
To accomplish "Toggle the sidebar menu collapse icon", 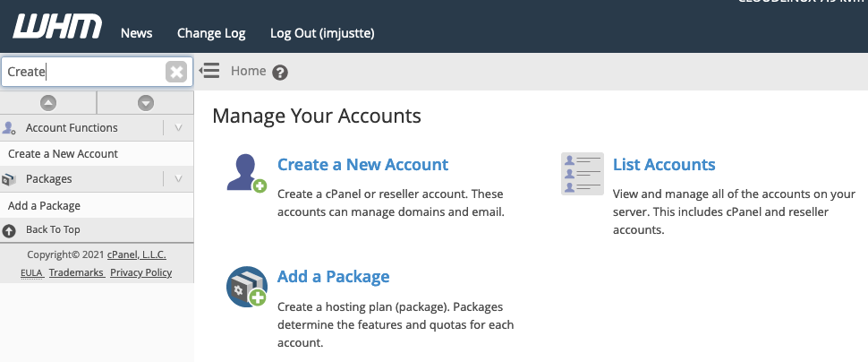I will point(210,71).
